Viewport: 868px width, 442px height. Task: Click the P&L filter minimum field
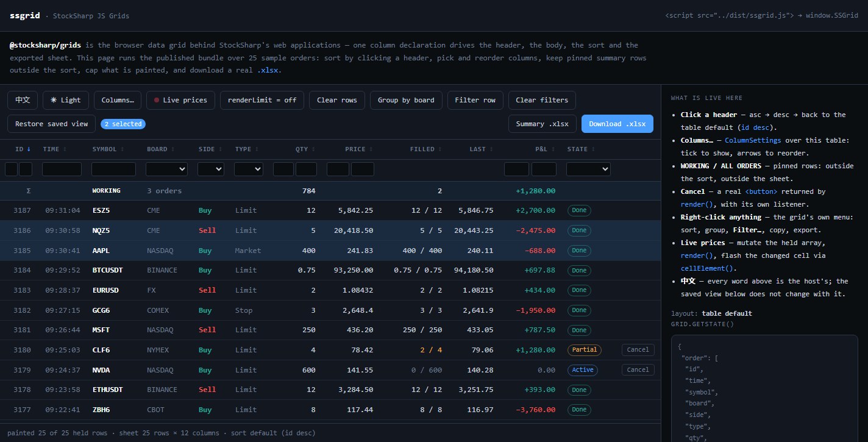click(517, 169)
